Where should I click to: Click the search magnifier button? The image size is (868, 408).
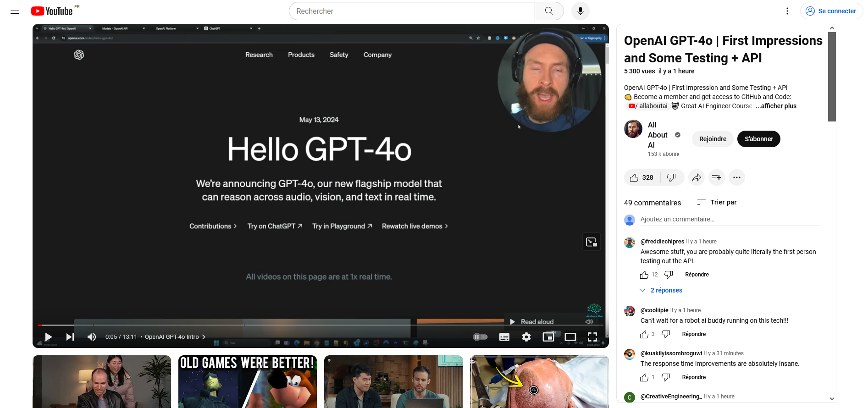click(549, 11)
